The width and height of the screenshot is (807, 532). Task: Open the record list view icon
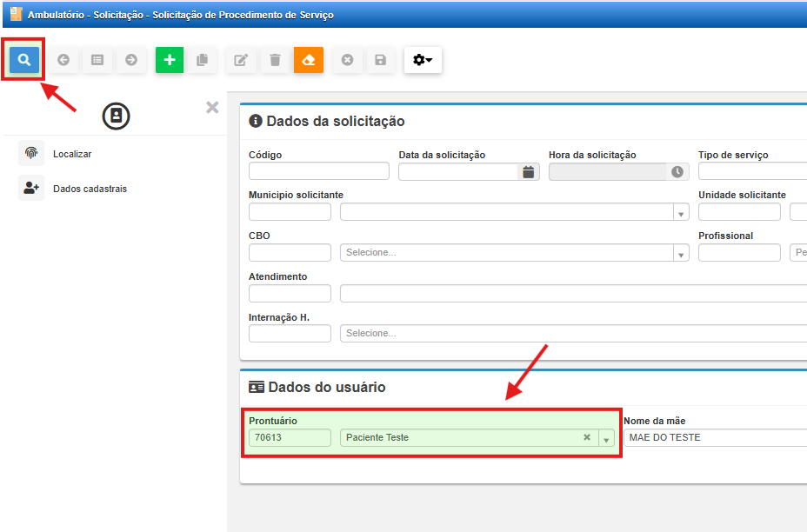click(x=97, y=60)
